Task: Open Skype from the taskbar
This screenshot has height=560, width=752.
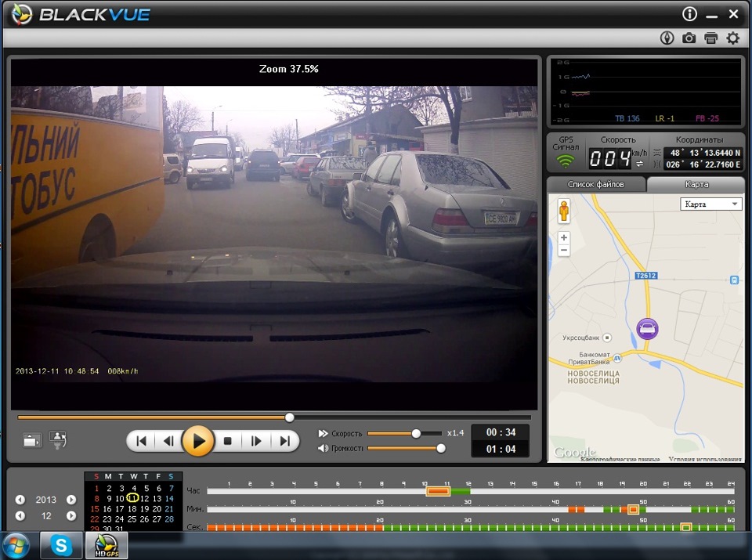Action: point(61,546)
